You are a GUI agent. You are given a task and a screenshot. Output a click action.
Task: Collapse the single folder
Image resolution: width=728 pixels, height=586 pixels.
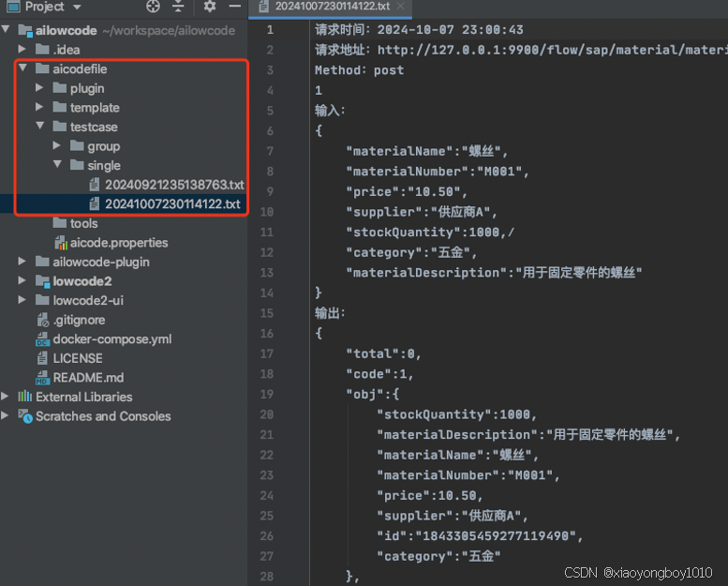coord(57,164)
